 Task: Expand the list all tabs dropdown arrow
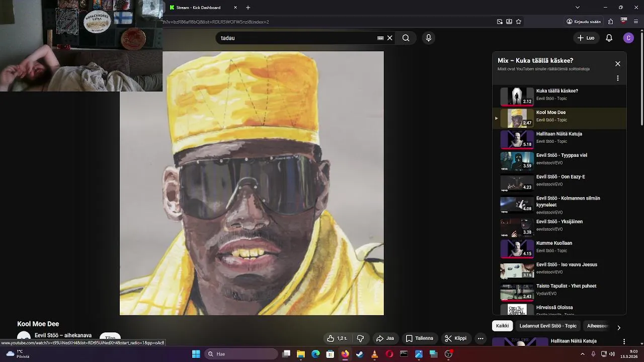578,8
